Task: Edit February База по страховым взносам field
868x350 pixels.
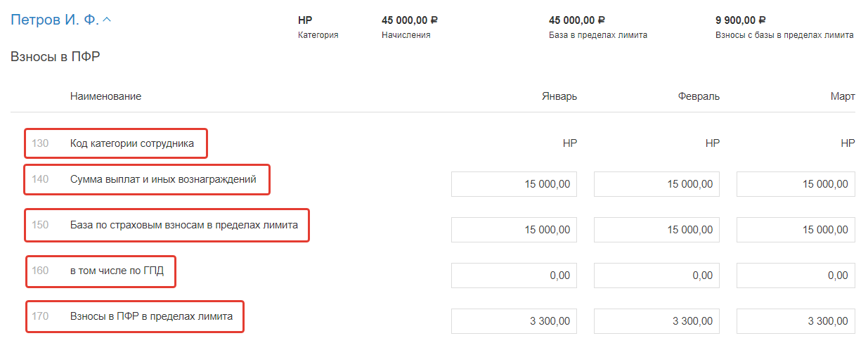Action: click(x=656, y=230)
